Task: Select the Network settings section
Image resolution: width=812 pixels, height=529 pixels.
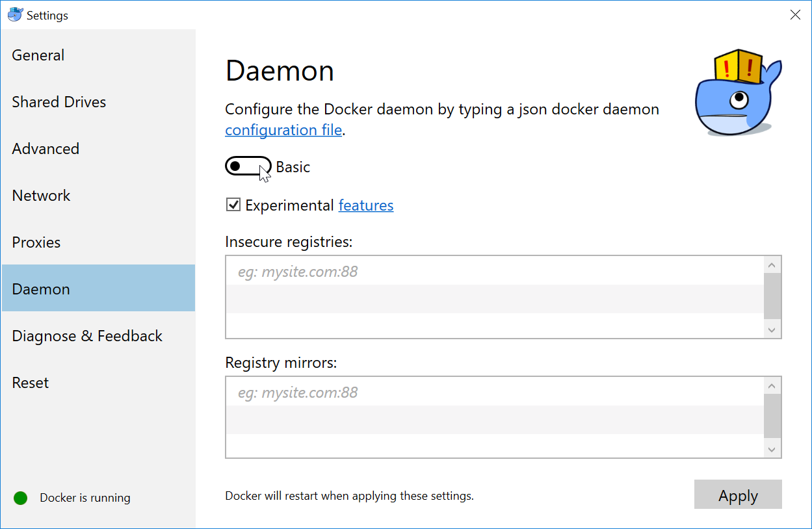Action: point(41,196)
